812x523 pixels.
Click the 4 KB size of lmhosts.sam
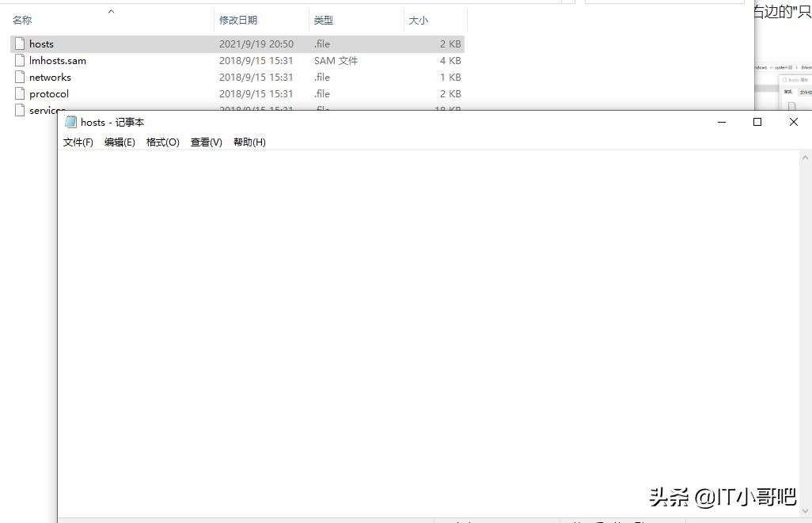450,61
